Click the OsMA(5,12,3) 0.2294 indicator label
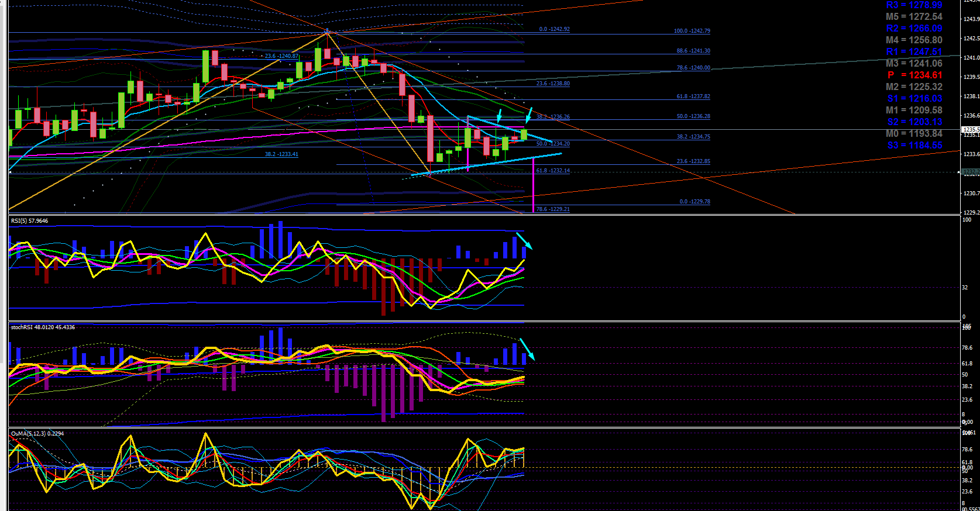Viewport: 980px width, 511px height. point(37,434)
